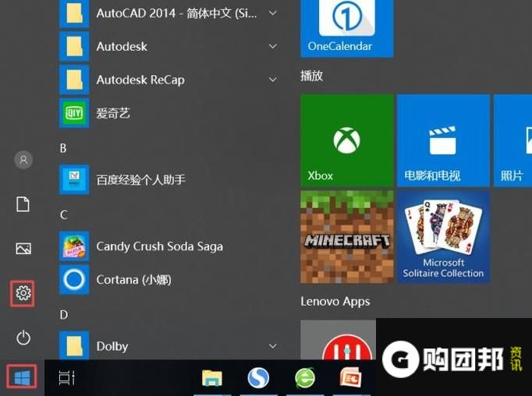Open the 照片 tile

pos(512,140)
